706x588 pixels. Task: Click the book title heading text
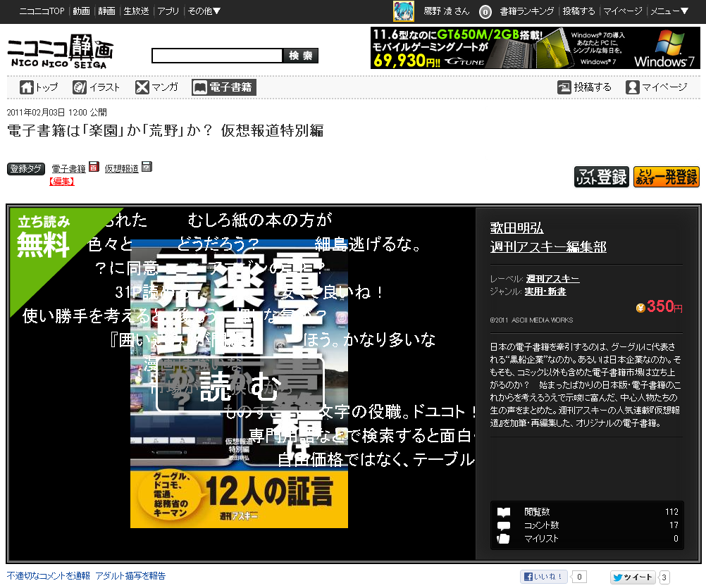(x=166, y=130)
